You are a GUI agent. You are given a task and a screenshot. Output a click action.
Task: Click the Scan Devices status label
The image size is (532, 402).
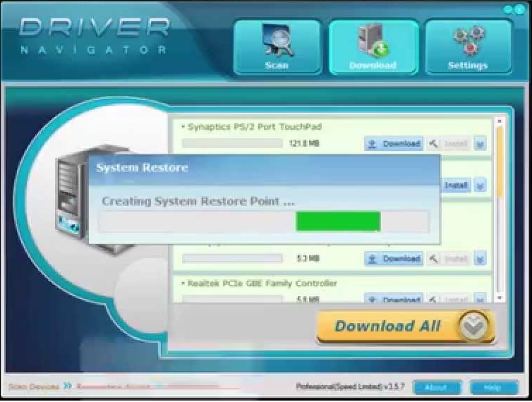click(34, 386)
